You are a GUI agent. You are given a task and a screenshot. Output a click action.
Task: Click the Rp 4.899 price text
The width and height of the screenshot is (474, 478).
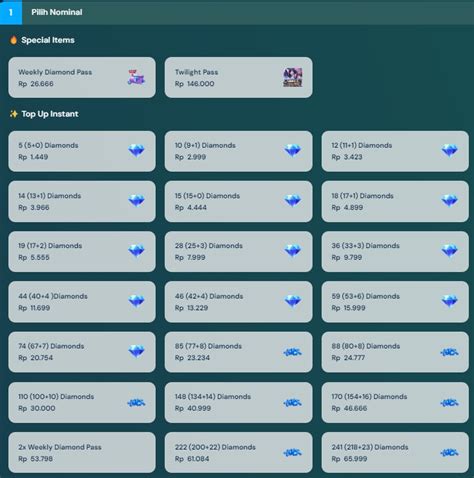click(347, 207)
